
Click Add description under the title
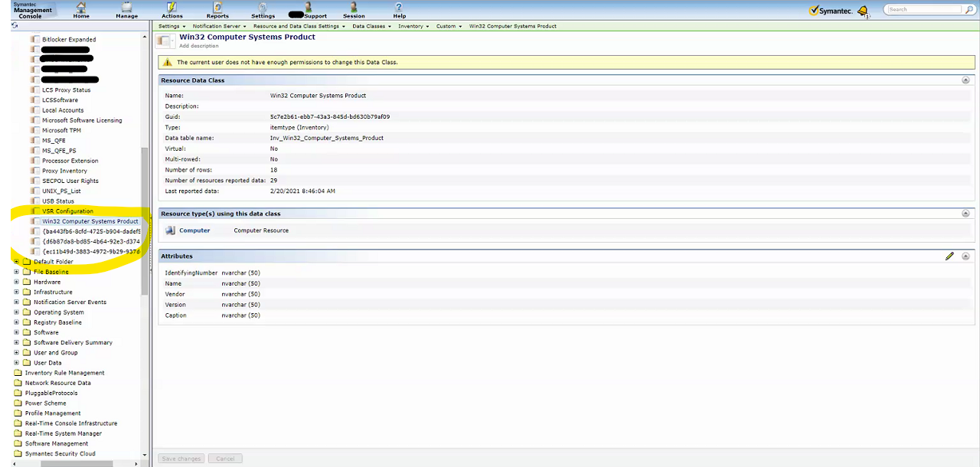[x=198, y=46]
